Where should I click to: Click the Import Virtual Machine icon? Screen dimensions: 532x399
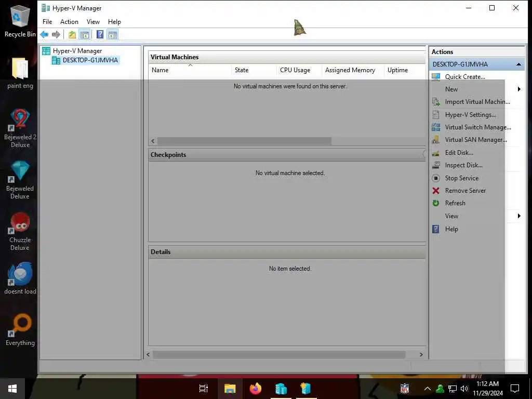[x=436, y=102]
